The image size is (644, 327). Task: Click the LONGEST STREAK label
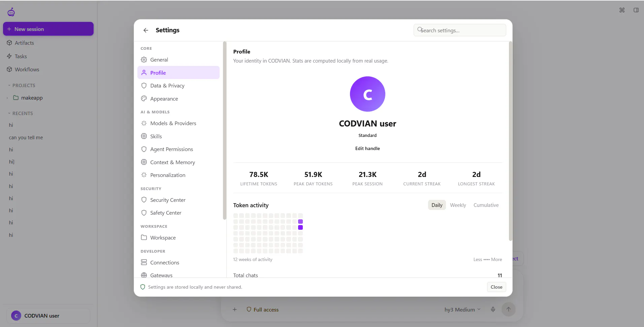(476, 184)
